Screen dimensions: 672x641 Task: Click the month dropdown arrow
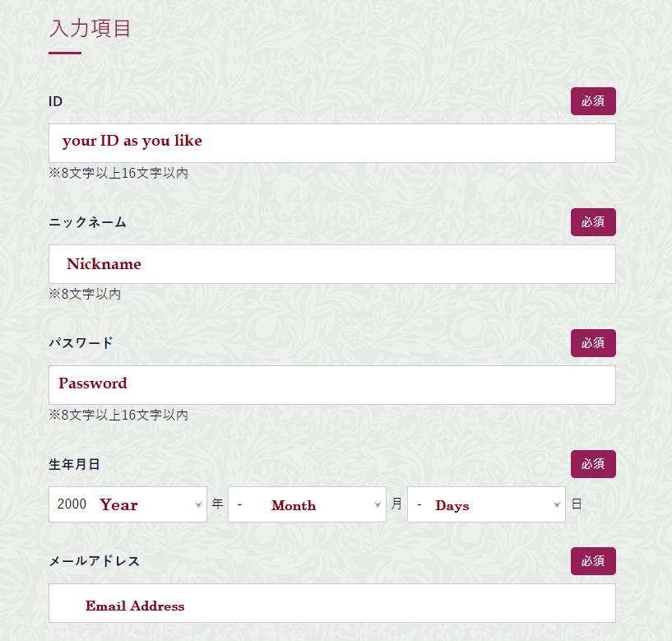[378, 504]
